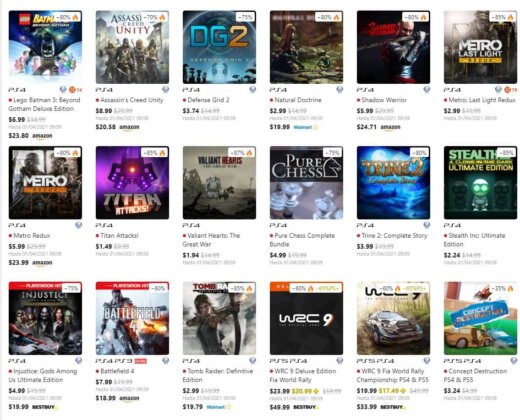Click trophy icon beside Lego Batman 3
Image resolution: width=520 pixels, height=420 pixels.
[63, 89]
